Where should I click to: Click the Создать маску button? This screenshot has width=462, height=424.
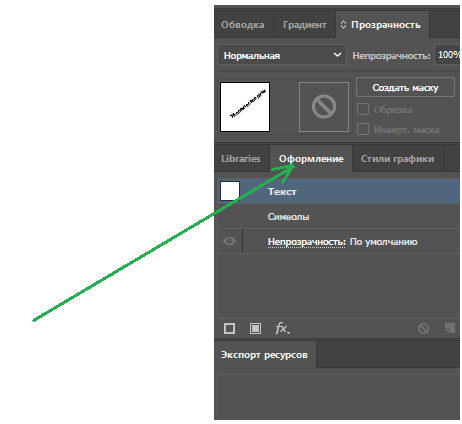coord(405,88)
